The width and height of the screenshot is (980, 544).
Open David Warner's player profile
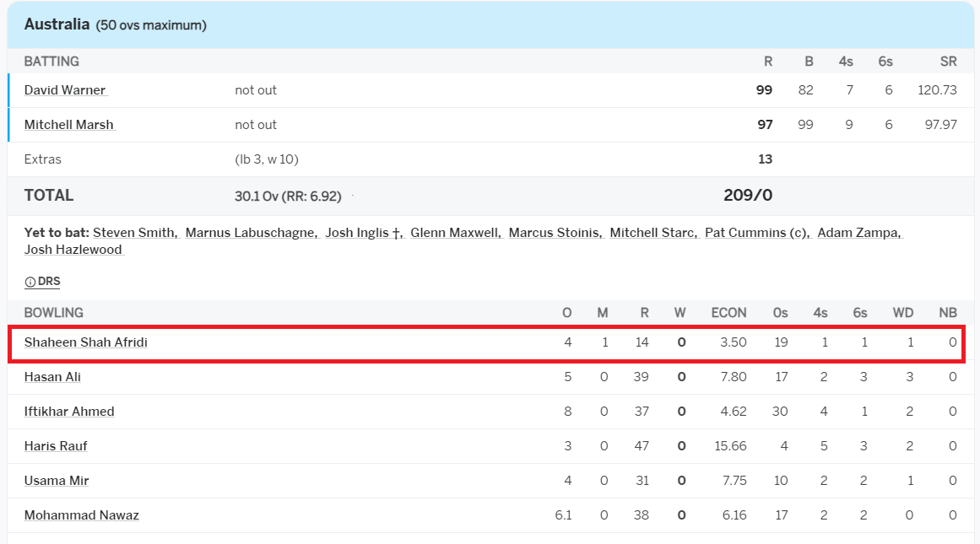[x=65, y=90]
